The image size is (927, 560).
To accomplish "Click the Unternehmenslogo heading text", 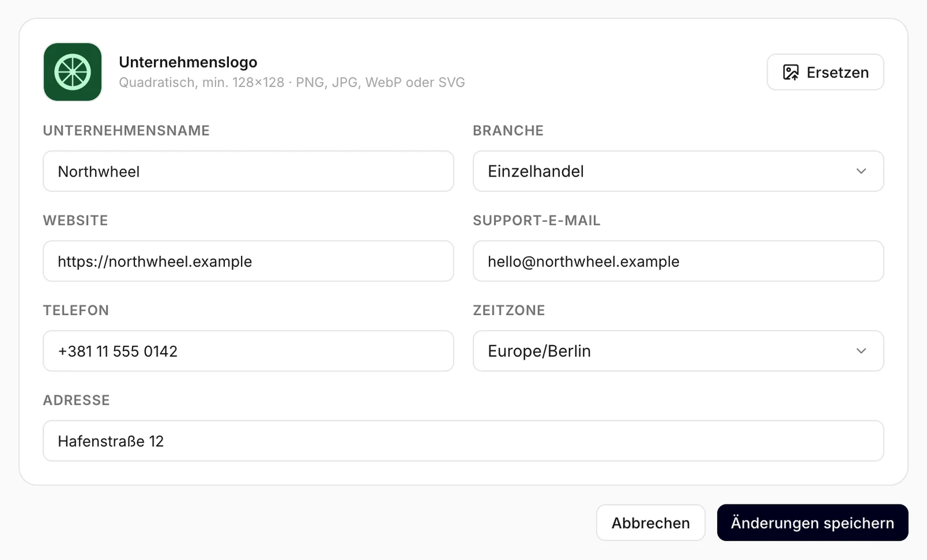I will click(x=188, y=62).
